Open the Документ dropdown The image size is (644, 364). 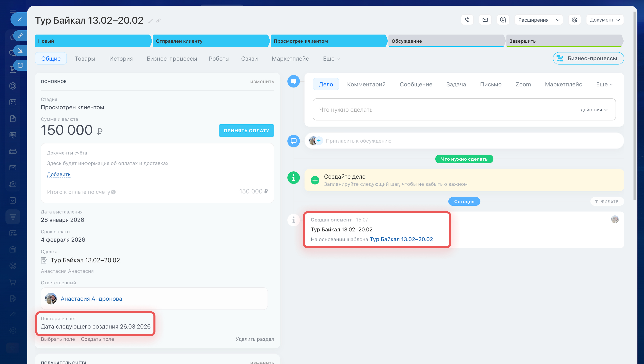pyautogui.click(x=604, y=20)
